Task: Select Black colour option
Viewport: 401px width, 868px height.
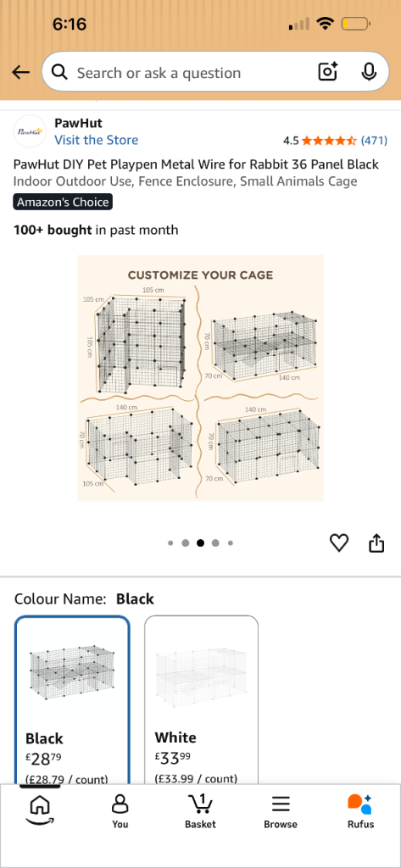Action: 73,700
